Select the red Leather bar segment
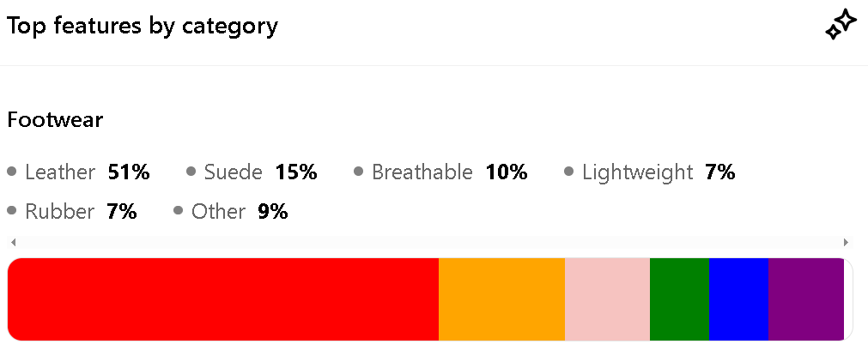This screenshot has width=868, height=356. [223, 299]
